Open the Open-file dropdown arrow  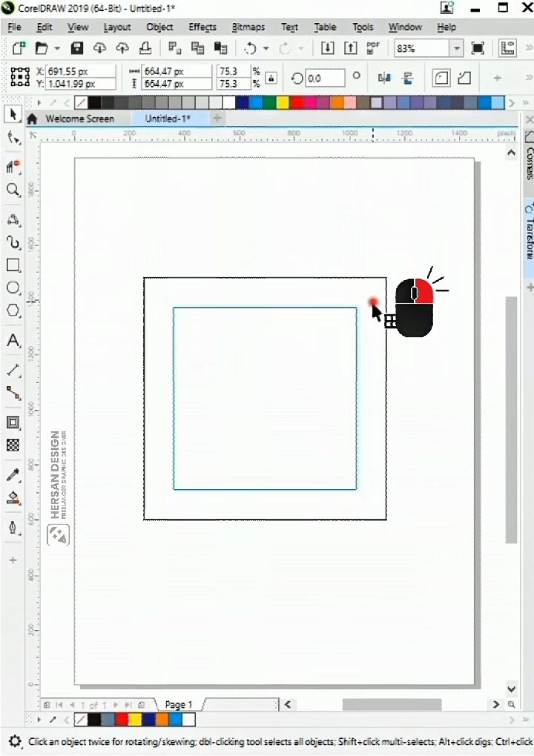coord(57,48)
